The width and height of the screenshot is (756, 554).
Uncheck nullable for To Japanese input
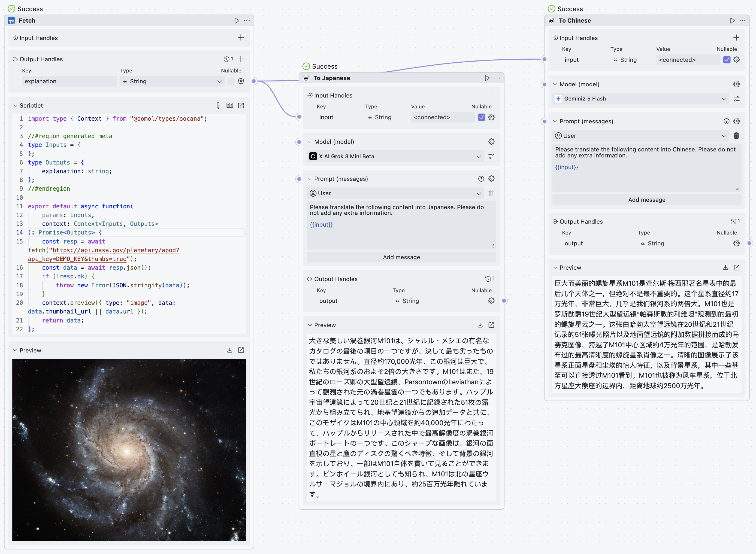481,117
